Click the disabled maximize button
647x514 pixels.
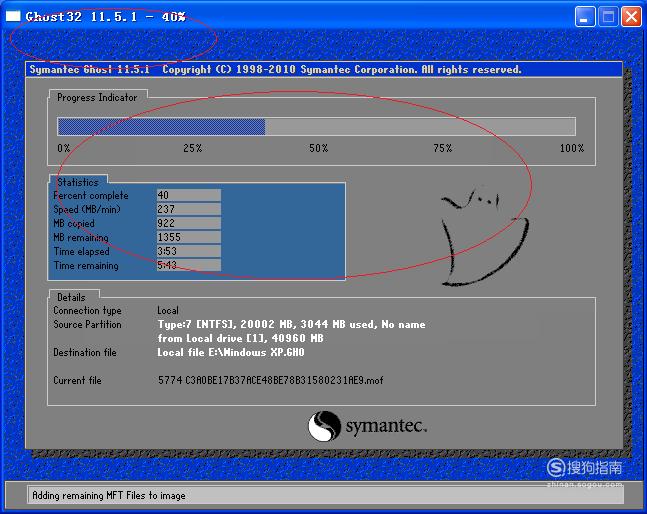608,17
